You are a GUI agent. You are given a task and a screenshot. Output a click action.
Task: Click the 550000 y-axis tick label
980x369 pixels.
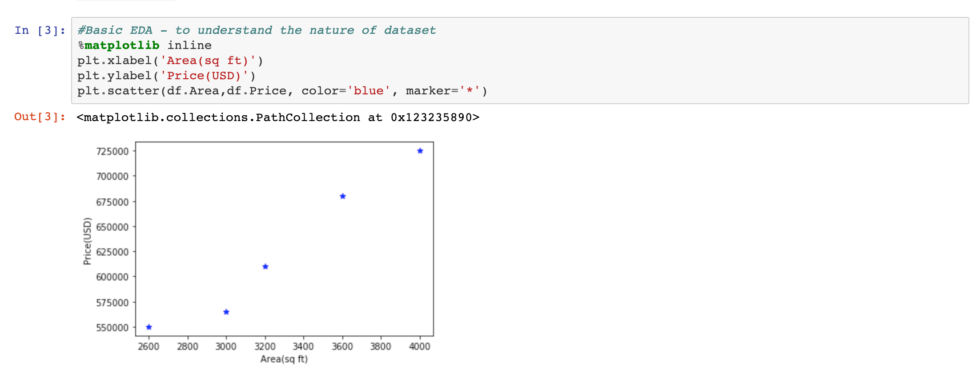(112, 328)
